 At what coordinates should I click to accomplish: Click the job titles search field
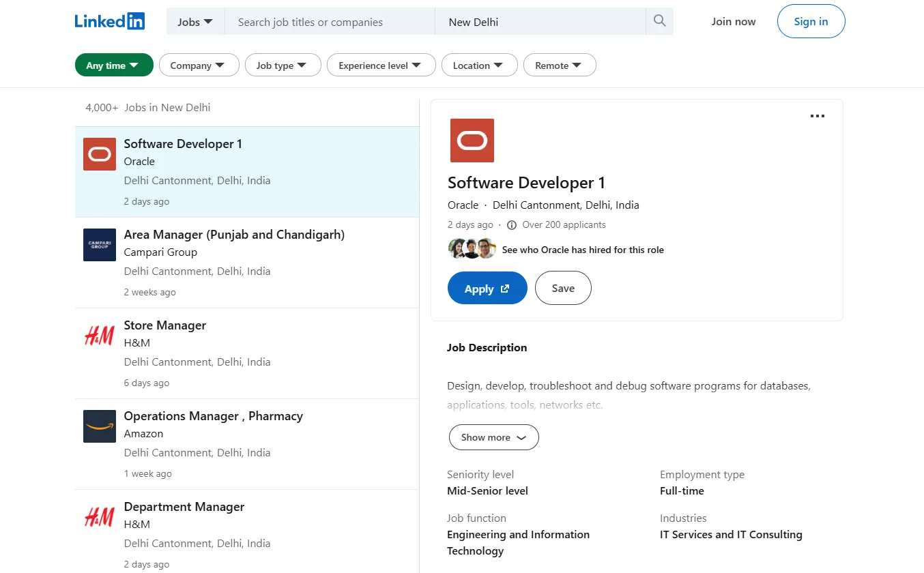330,22
